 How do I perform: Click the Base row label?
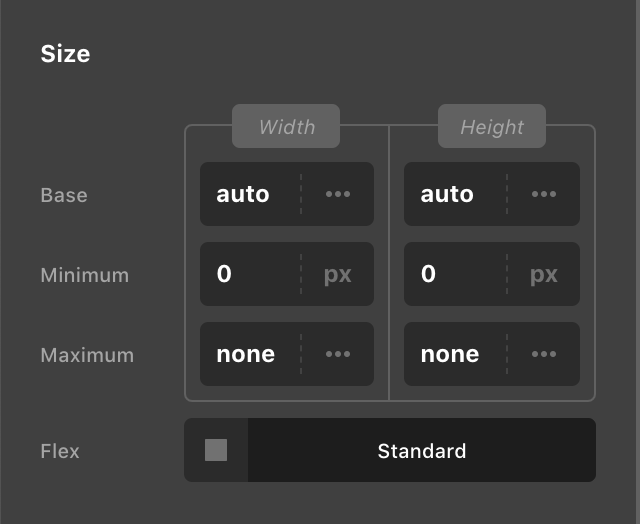64,195
